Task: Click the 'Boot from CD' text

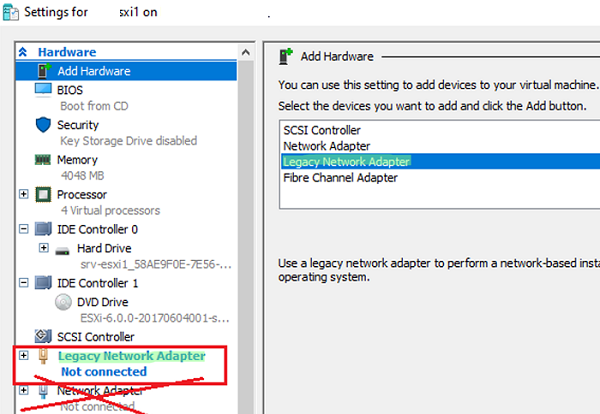Action: [x=94, y=106]
